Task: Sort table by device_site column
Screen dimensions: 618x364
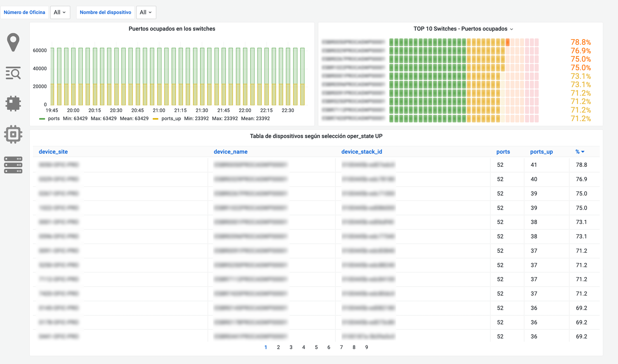Action: tap(53, 152)
